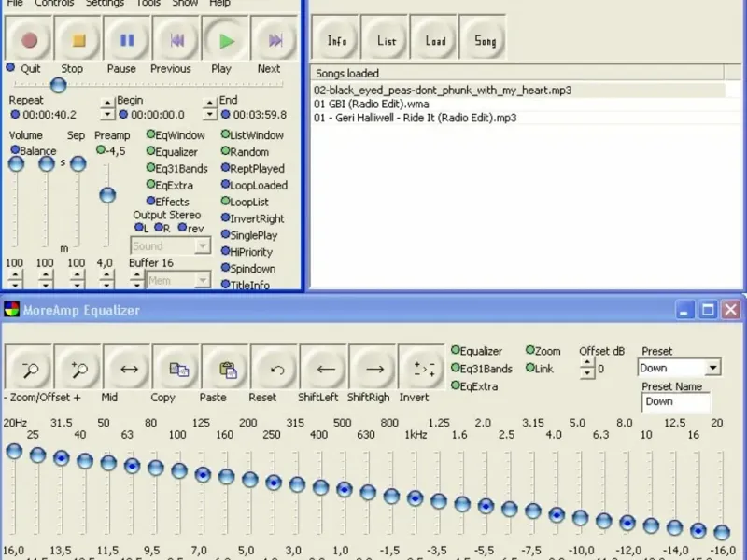Invert the equalizer curve
The width and height of the screenshot is (747, 560).
click(x=422, y=369)
